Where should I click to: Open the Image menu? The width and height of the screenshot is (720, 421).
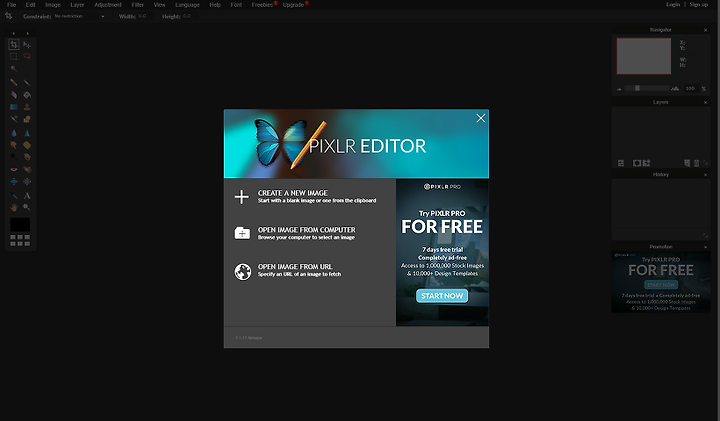(53, 5)
